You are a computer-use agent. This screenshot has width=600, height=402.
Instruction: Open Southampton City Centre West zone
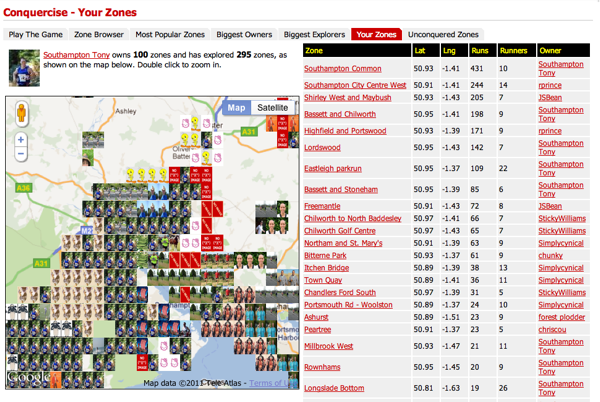[355, 85]
